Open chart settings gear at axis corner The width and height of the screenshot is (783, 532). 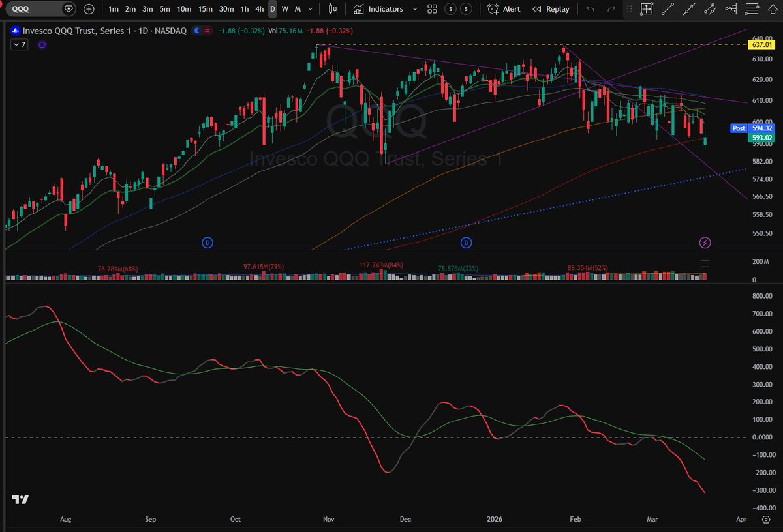(765, 520)
